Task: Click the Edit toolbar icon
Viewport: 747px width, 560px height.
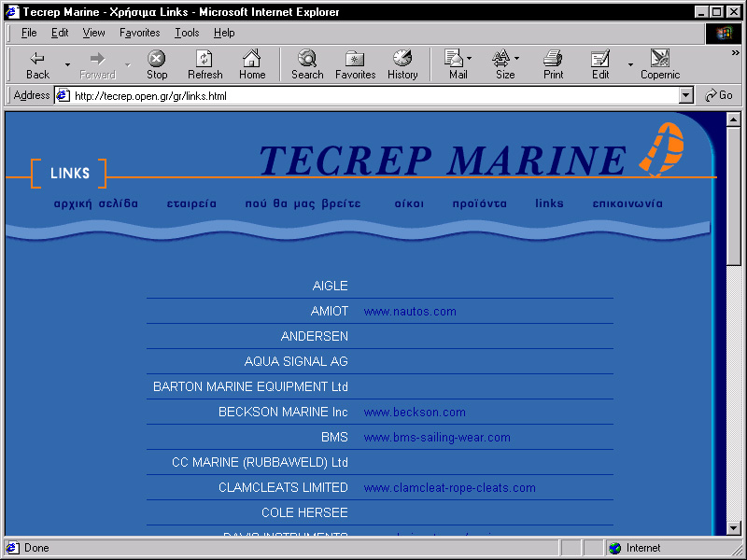Action: pyautogui.click(x=600, y=64)
